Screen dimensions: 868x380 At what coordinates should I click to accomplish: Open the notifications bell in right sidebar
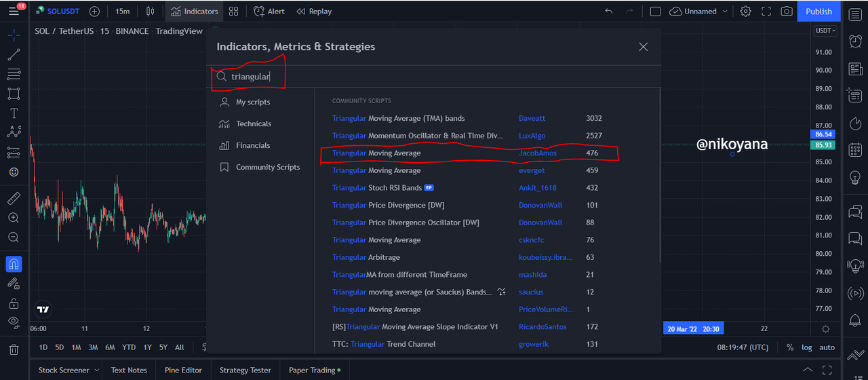pyautogui.click(x=855, y=320)
